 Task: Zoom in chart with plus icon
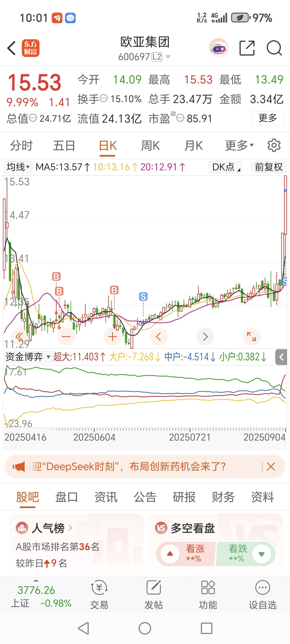click(113, 337)
